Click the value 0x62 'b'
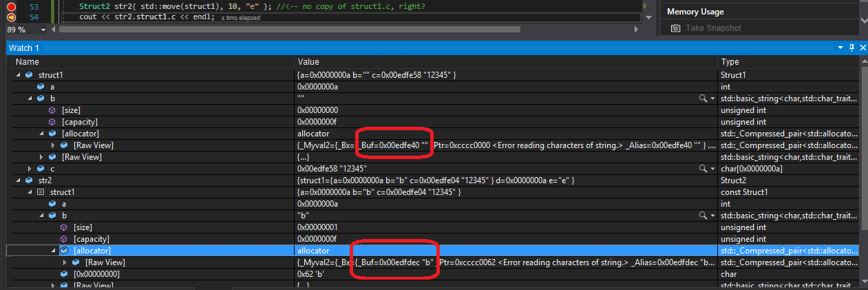 pyautogui.click(x=310, y=274)
